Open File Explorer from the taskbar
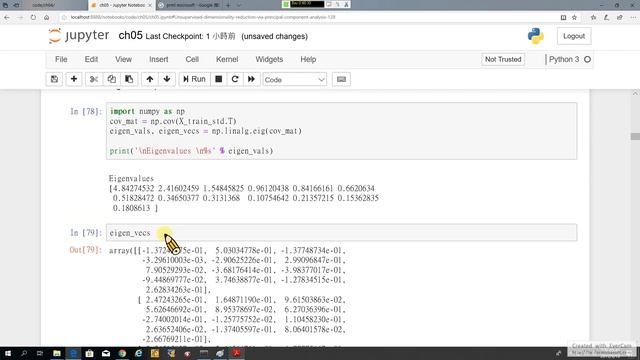The image size is (640, 360). coord(57,353)
